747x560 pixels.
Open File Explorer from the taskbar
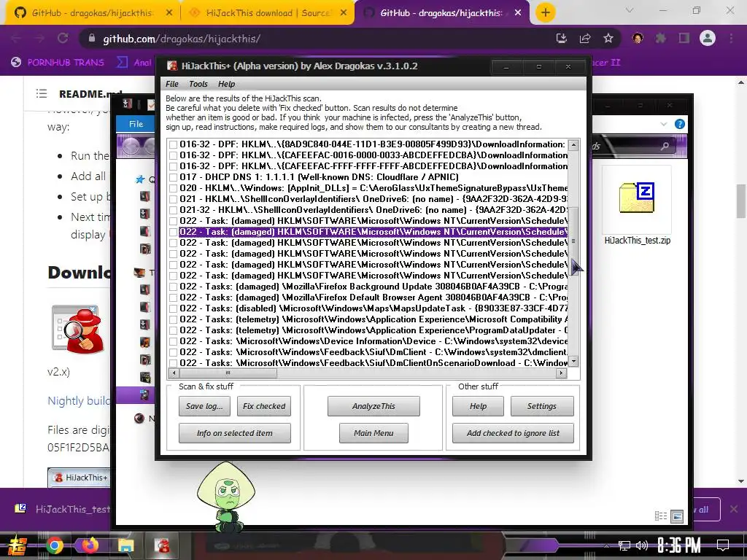[x=125, y=545]
